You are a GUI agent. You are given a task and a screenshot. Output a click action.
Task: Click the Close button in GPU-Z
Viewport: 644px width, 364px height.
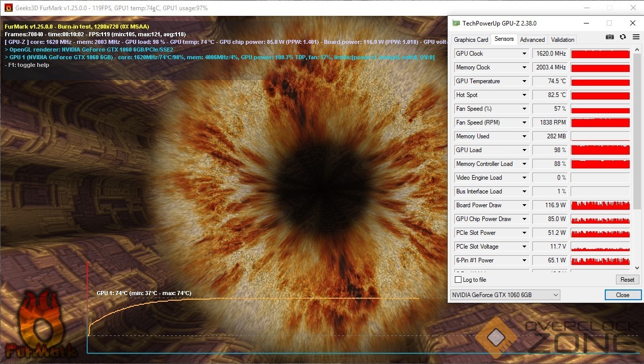pos(622,295)
